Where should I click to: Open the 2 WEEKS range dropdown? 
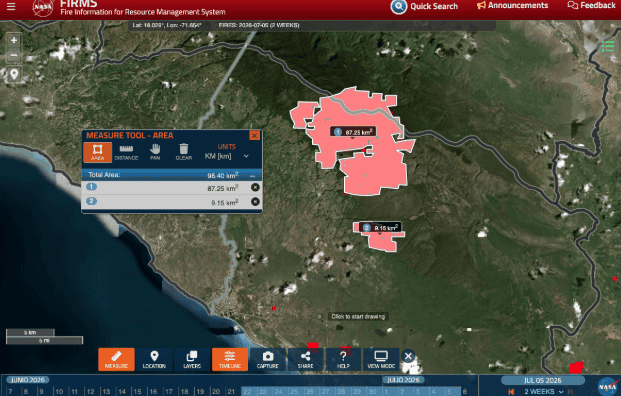[544, 391]
